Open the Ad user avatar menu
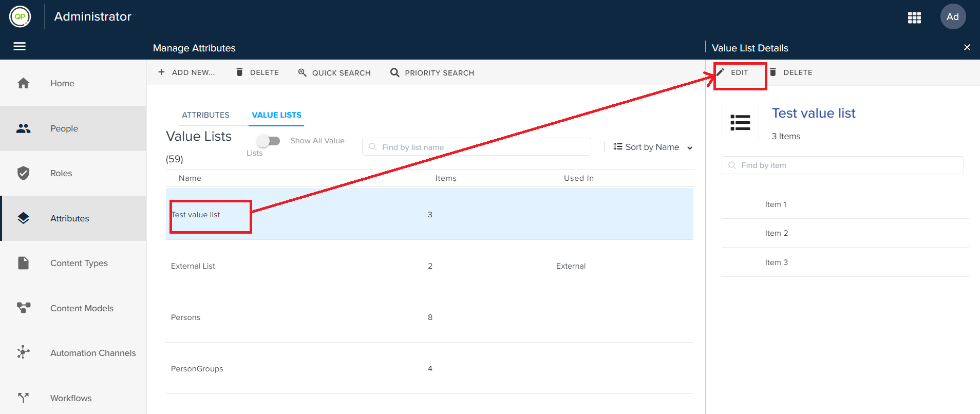 pos(953,16)
